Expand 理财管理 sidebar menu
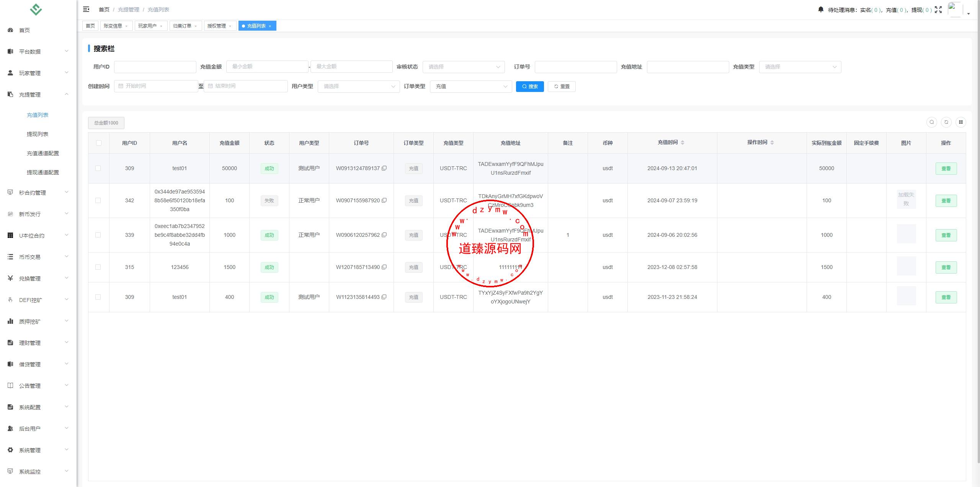The height and width of the screenshot is (487, 980). [38, 343]
